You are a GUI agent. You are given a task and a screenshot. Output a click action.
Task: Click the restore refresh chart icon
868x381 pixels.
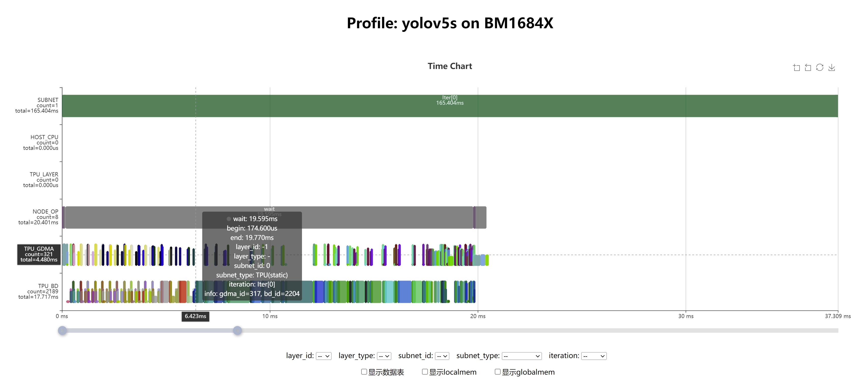819,67
